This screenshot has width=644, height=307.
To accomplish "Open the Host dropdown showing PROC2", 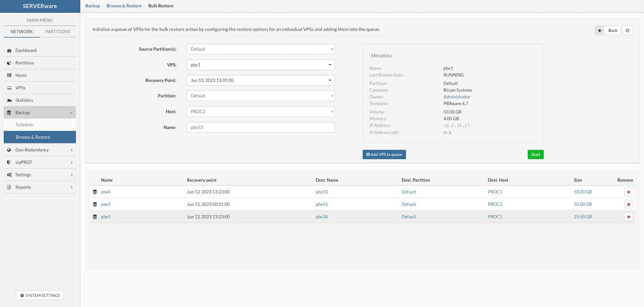I will (261, 112).
